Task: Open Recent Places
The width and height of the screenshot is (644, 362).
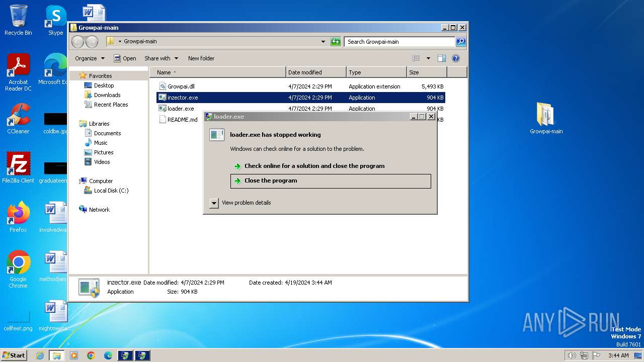Action: (x=111, y=105)
